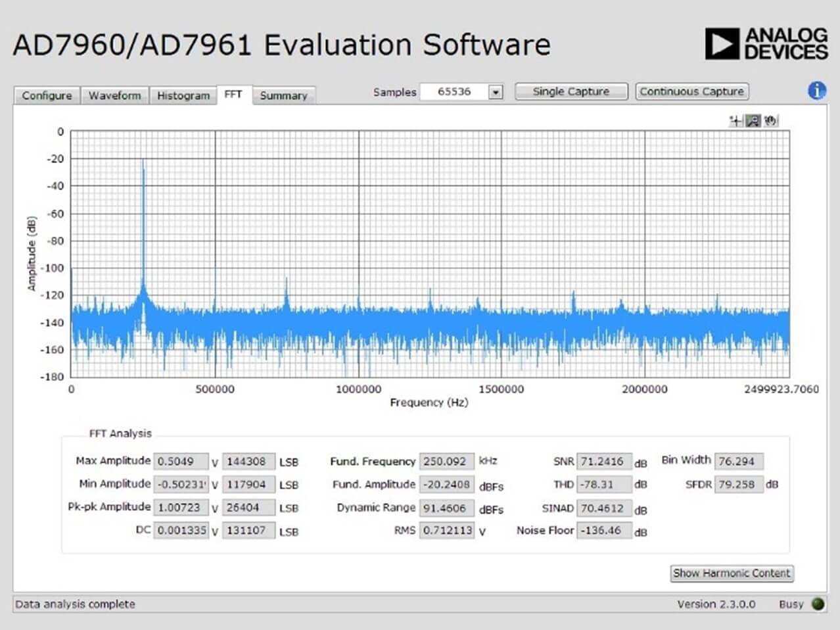Open the Waveform tab
The width and height of the screenshot is (840, 630).
pos(114,95)
